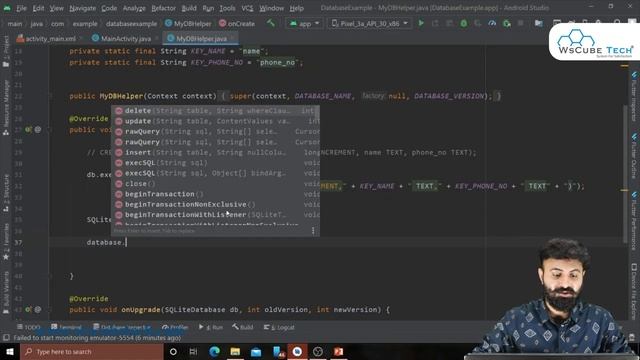
Task: Open Task View on taskbar
Action: pyautogui.click(x=193, y=351)
